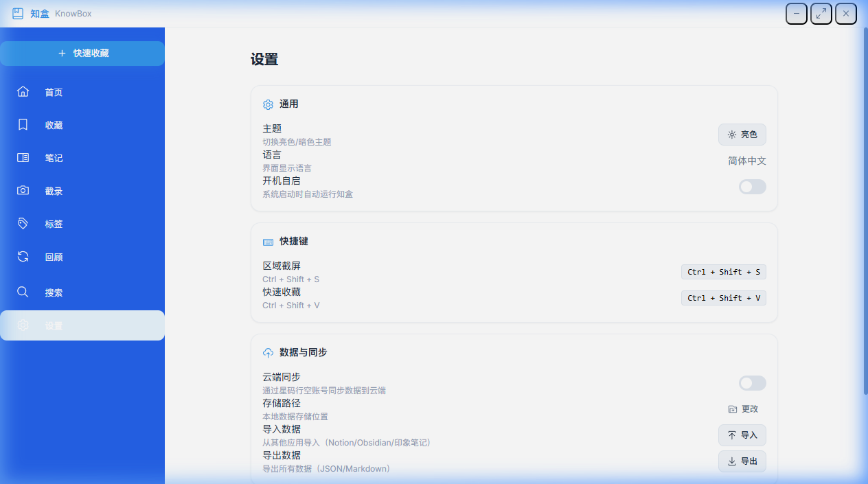Viewport: 868px width, 484px height.
Task: Minimize the KnowBox window
Action: point(797,14)
